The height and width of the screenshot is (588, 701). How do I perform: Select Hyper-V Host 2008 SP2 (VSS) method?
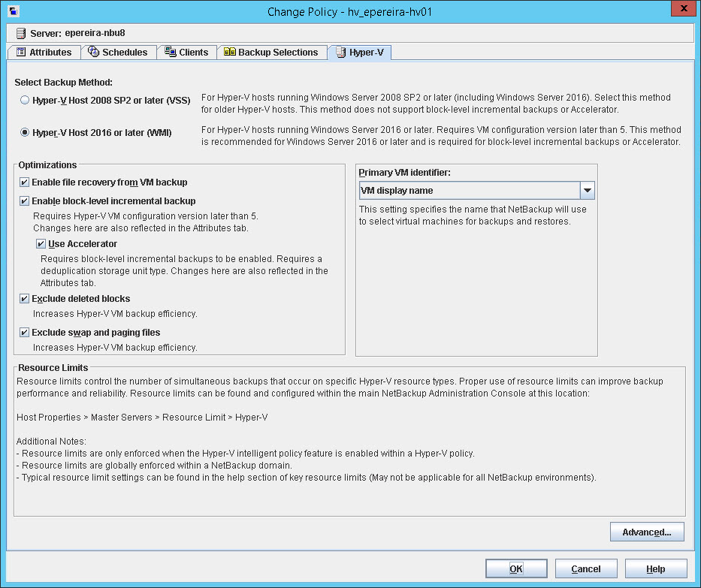pos(25,100)
